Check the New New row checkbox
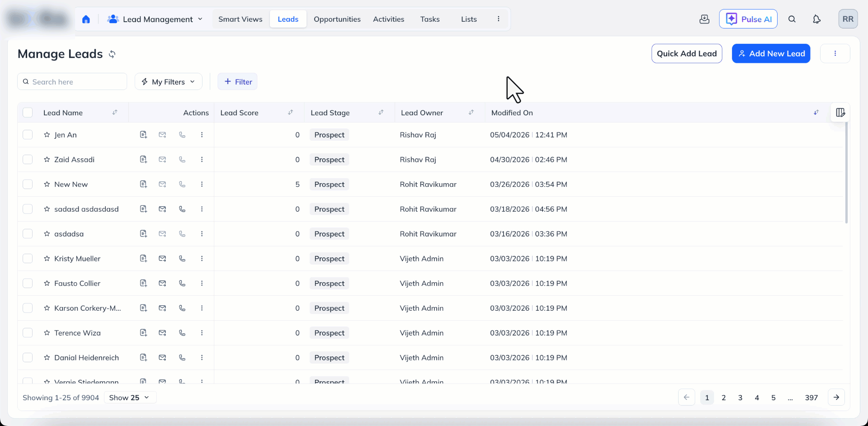Viewport: 868px width, 426px height. [28, 185]
